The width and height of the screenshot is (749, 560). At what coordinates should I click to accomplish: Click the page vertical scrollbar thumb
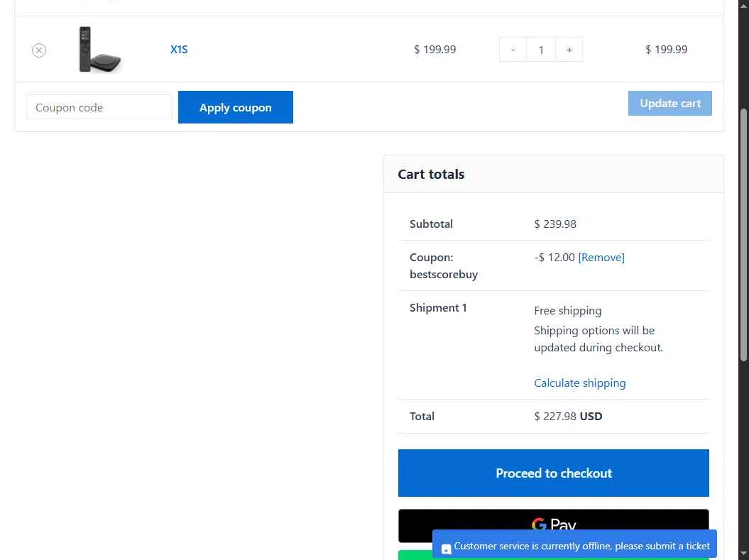[x=743, y=235]
